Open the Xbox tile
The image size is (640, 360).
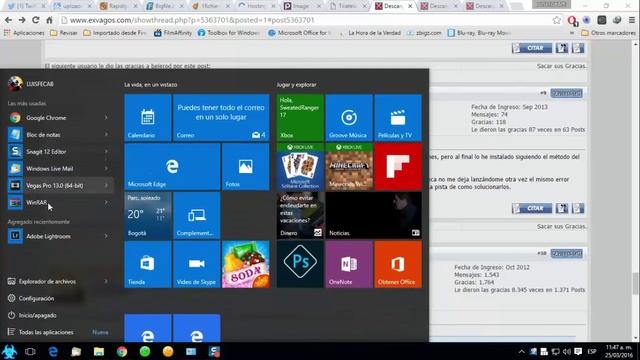click(x=300, y=118)
